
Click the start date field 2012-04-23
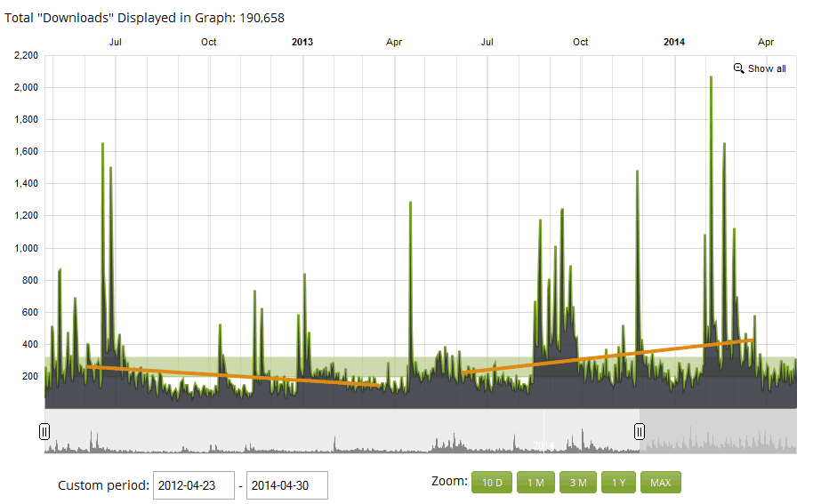[x=193, y=485]
